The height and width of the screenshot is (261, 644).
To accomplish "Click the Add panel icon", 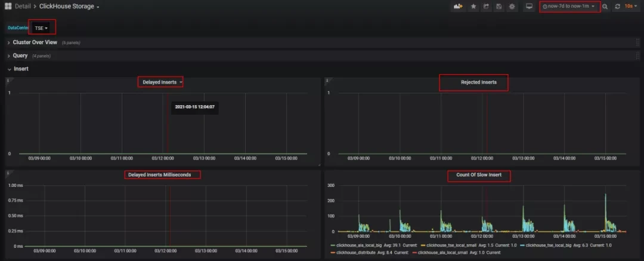I will (x=458, y=7).
